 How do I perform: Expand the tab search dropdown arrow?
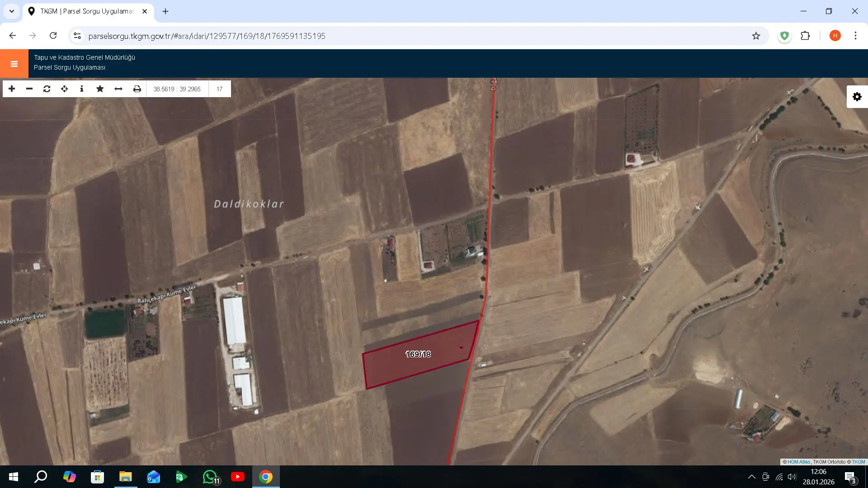pos(12,11)
